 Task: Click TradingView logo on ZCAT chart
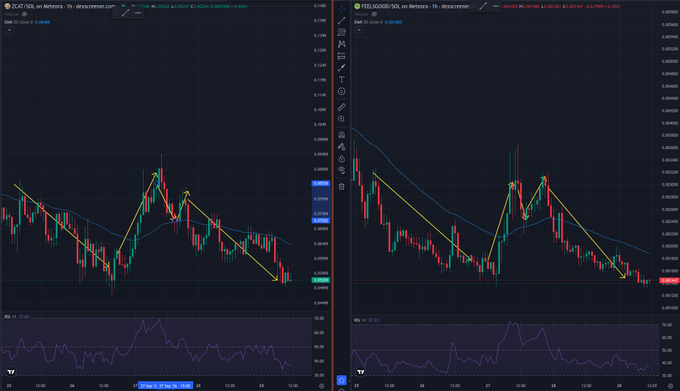point(11,371)
